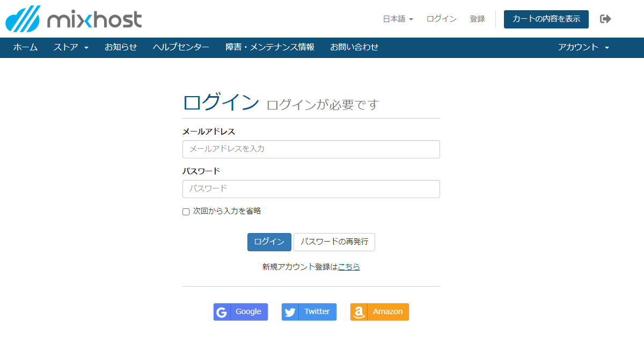Viewport: 644px width, 342px height.
Task: Sign in with the Twitter bird button
Action: [x=309, y=312]
